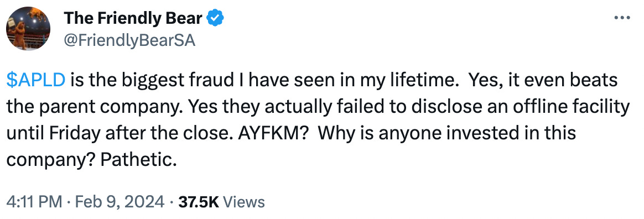Click the display name The Friendly Bear
The height and width of the screenshot is (219, 644).
(133, 18)
